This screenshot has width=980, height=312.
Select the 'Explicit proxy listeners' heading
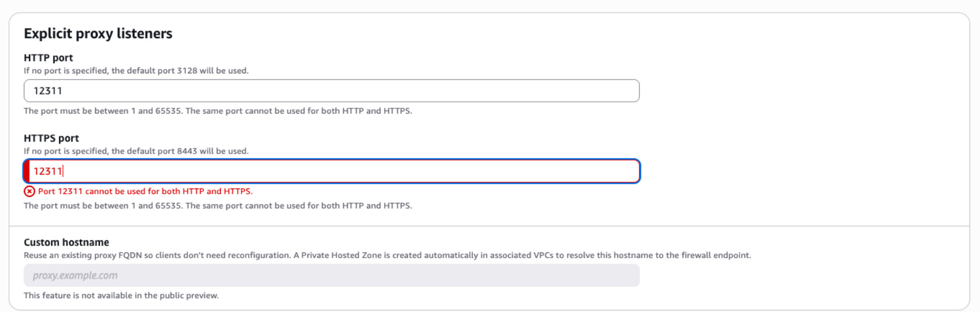(x=98, y=33)
